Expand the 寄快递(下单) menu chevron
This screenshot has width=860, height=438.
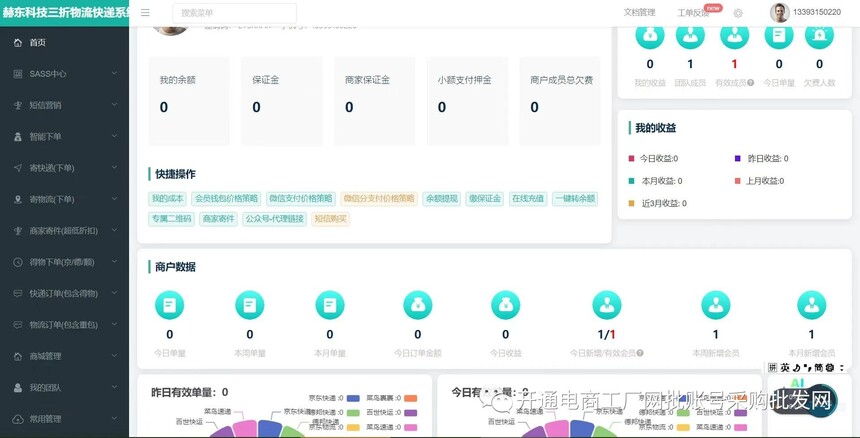(114, 167)
